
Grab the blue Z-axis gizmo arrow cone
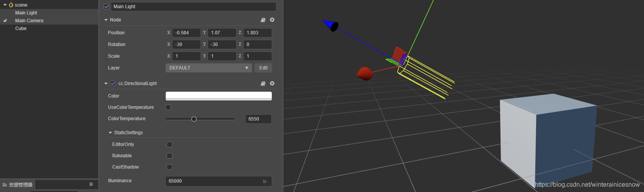click(331, 25)
